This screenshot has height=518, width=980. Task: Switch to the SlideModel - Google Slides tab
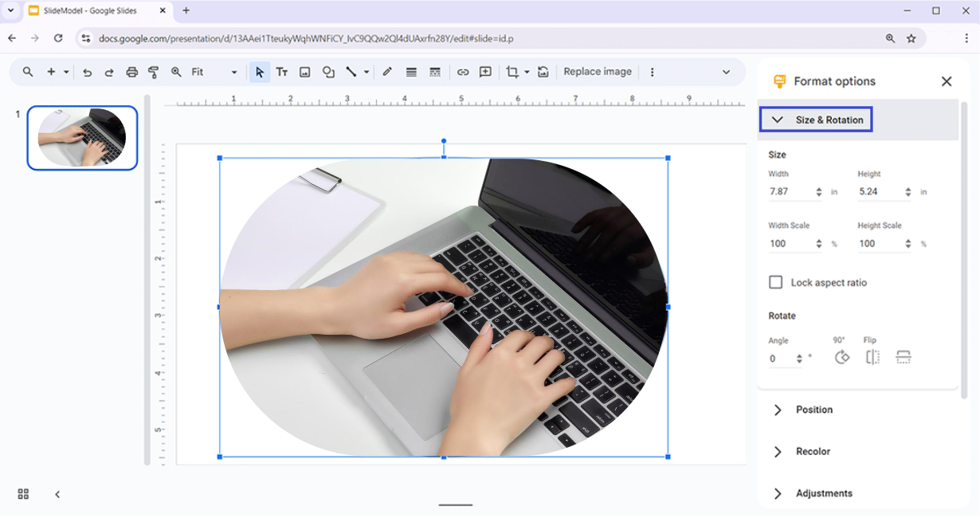tap(91, 10)
